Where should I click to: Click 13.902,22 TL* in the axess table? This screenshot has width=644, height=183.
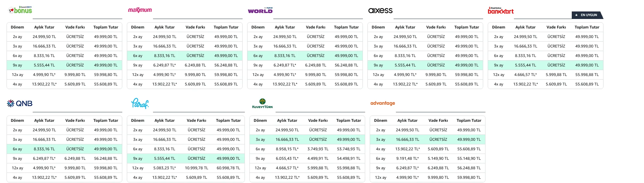405,84
